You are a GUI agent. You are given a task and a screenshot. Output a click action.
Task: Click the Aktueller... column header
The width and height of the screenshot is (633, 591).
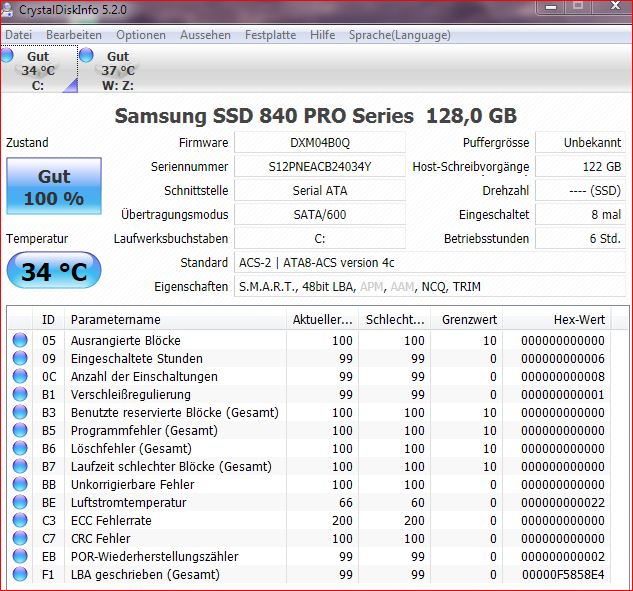(323, 320)
